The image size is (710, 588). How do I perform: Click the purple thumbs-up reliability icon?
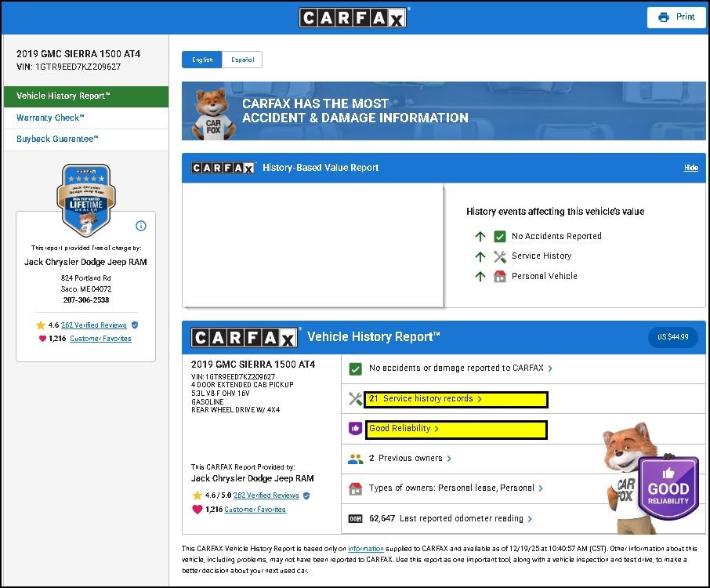coord(355,429)
